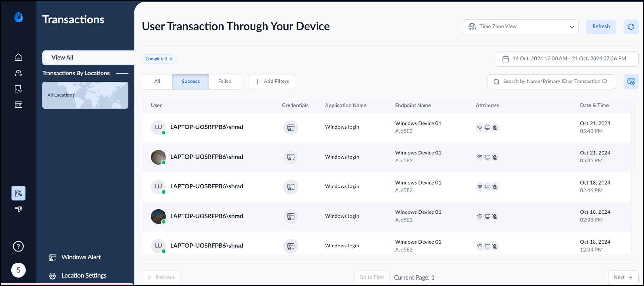Click the 12:34 PM transaction username

[207, 246]
